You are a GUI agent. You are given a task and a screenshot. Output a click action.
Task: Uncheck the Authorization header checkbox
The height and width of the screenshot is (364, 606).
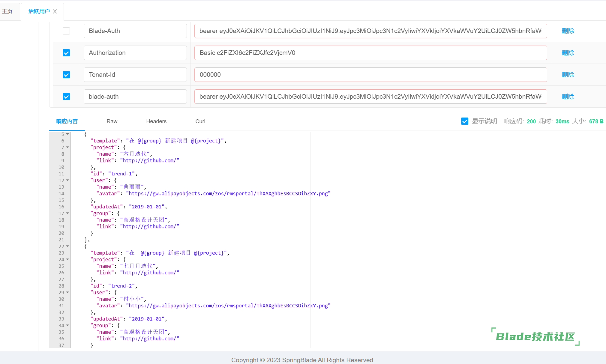pos(66,53)
